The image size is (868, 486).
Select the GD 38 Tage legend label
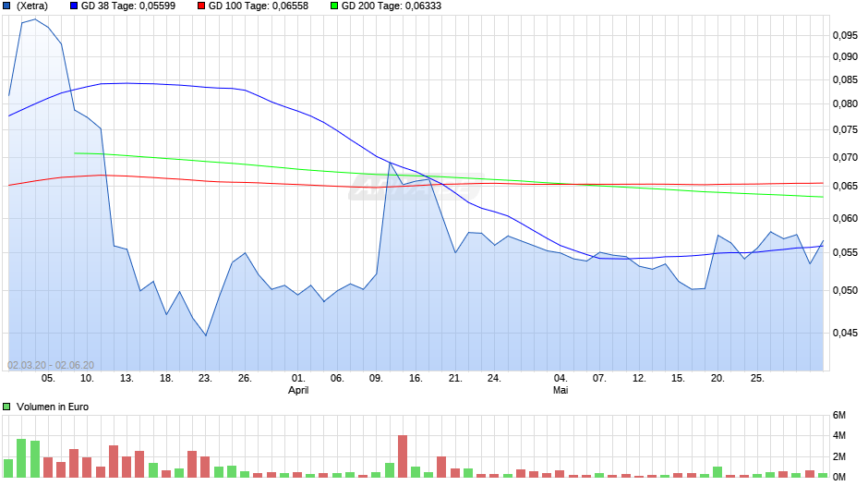(128, 6)
